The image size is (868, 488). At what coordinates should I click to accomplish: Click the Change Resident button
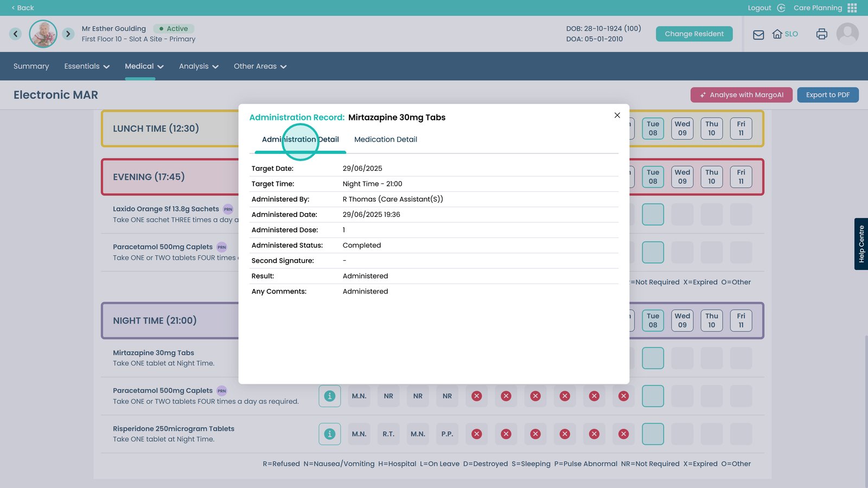click(694, 34)
